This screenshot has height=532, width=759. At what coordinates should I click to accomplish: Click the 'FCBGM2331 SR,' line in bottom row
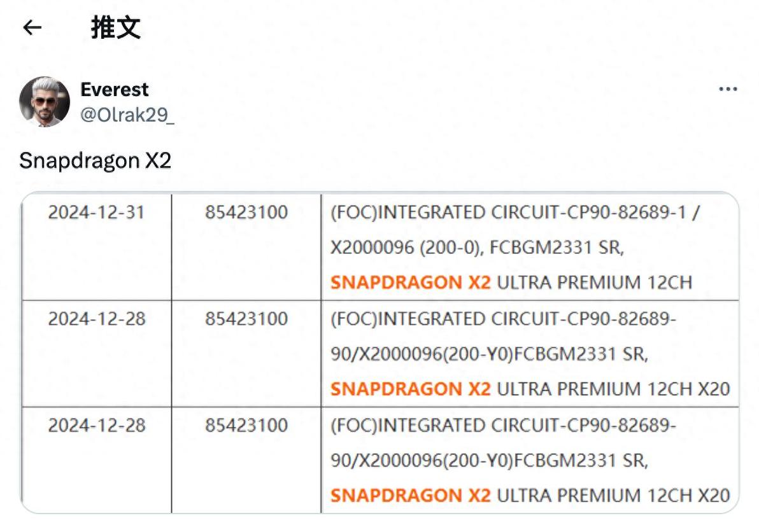coord(489,460)
